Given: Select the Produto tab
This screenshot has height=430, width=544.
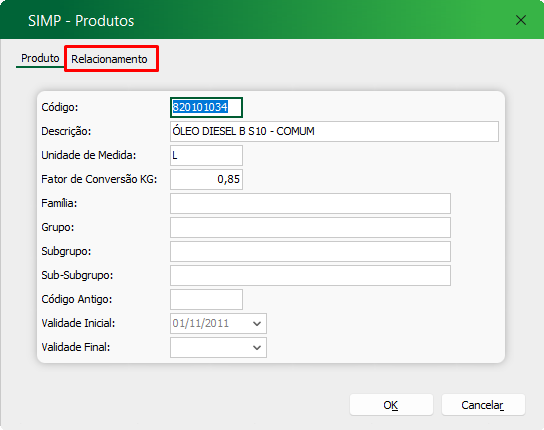Looking at the screenshot, I should [40, 58].
